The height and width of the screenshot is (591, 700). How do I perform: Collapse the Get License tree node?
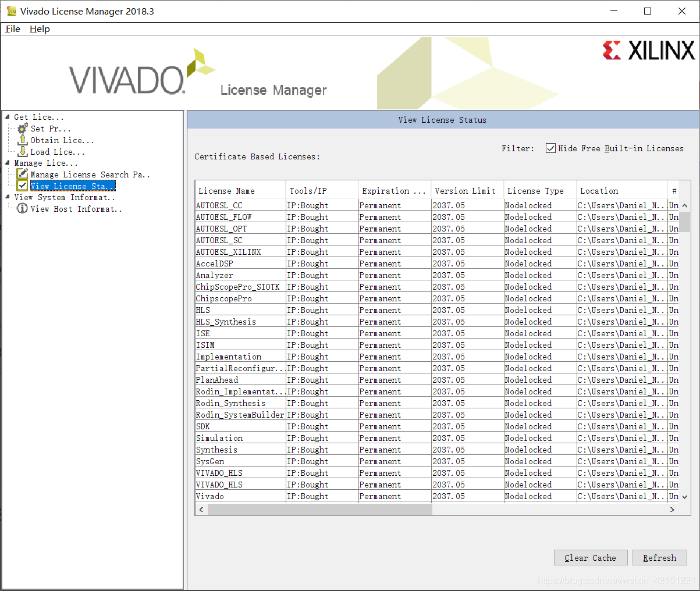click(8, 117)
